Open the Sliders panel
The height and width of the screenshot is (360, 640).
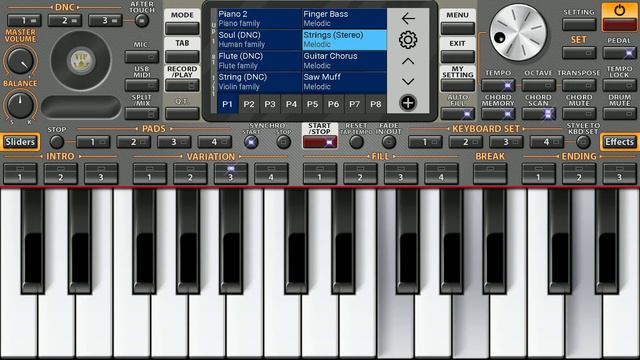tap(20, 142)
